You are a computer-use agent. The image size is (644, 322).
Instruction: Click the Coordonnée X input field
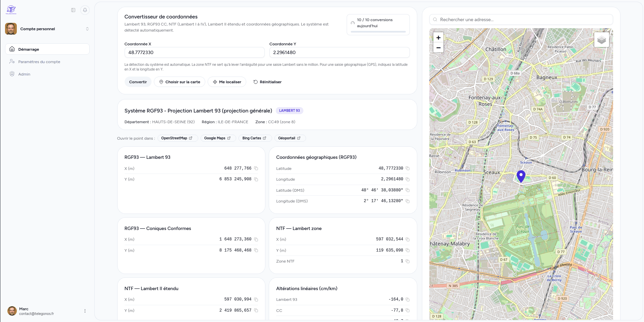(195, 52)
